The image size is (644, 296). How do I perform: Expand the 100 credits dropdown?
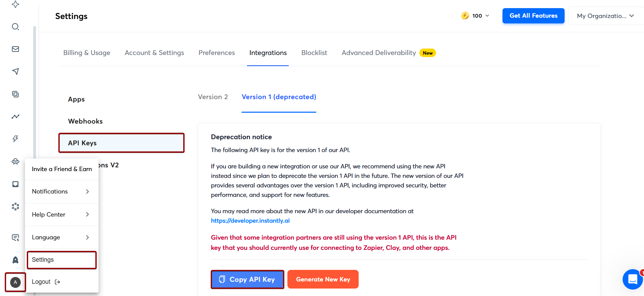(x=475, y=16)
